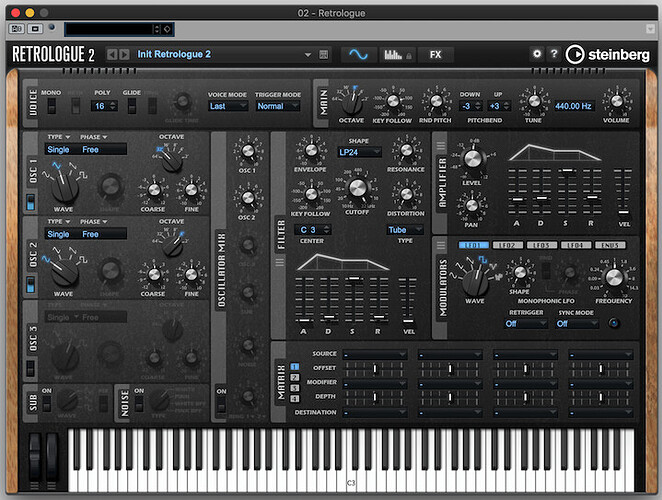Open the first Matrix Source dropdown
Screen dimensions: 662x500
tap(375, 354)
